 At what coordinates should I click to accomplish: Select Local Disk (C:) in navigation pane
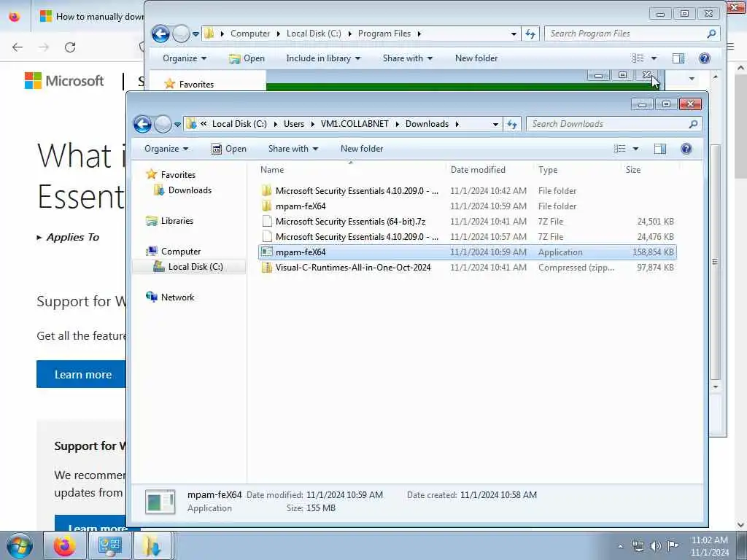[196, 267]
